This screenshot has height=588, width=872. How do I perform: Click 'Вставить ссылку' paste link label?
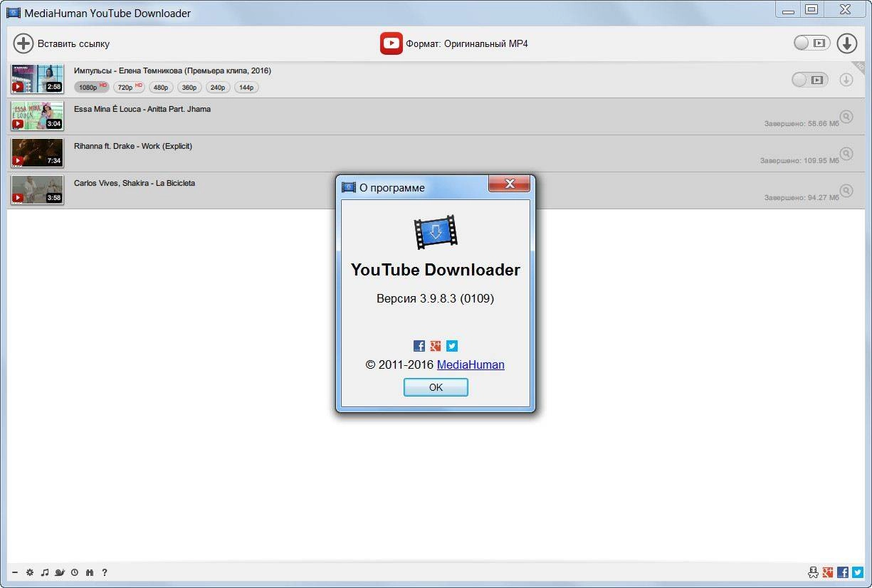74,43
